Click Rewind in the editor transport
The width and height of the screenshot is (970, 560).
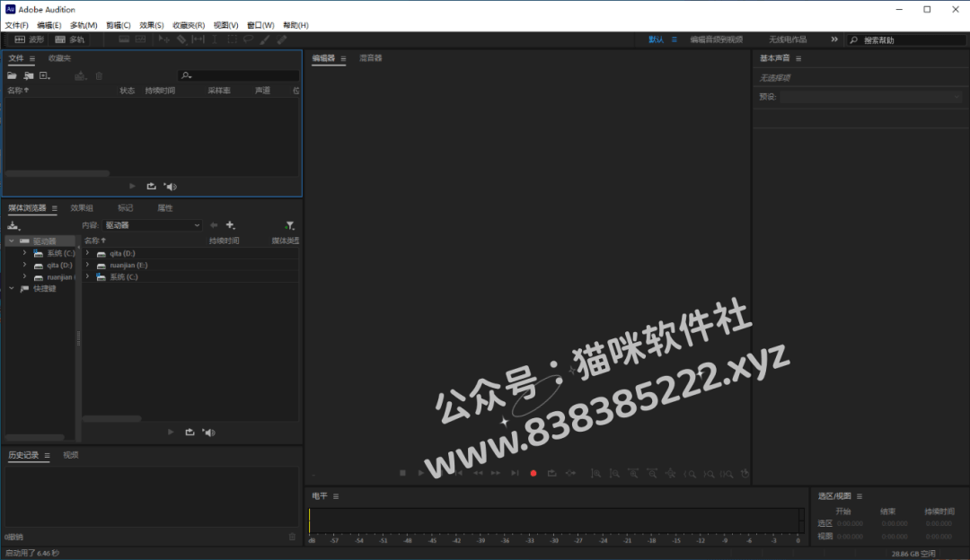pyautogui.click(x=478, y=473)
